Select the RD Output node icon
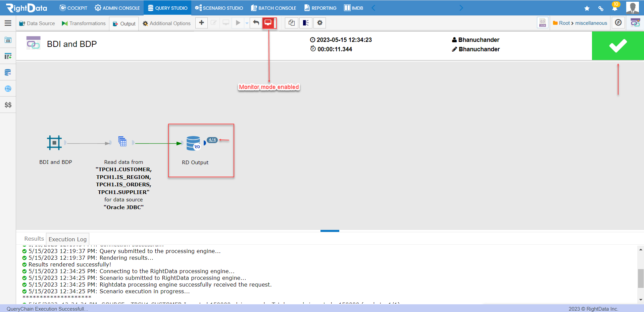The image size is (644, 312). (194, 143)
